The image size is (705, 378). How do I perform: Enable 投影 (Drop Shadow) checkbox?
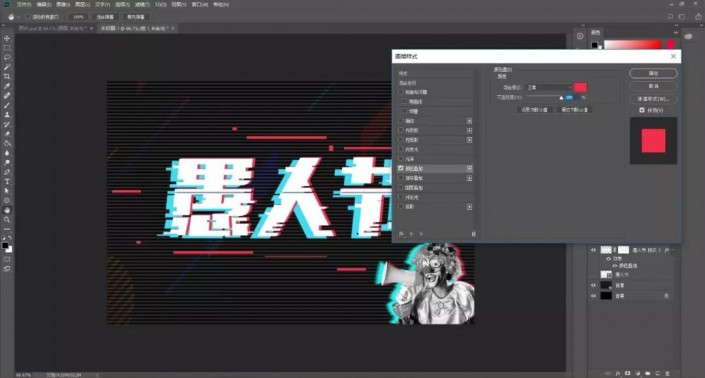coord(401,207)
